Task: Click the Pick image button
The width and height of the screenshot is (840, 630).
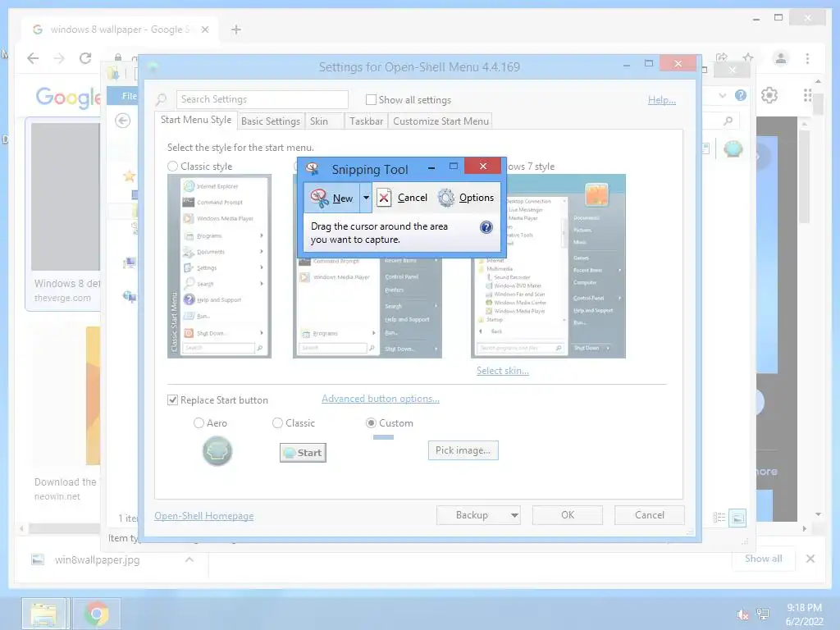Action: pos(463,450)
